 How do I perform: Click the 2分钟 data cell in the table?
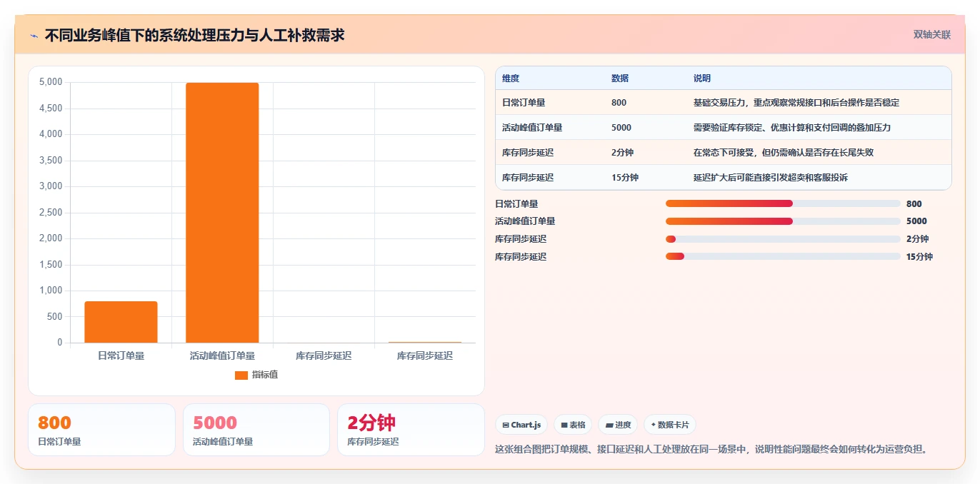[622, 153]
